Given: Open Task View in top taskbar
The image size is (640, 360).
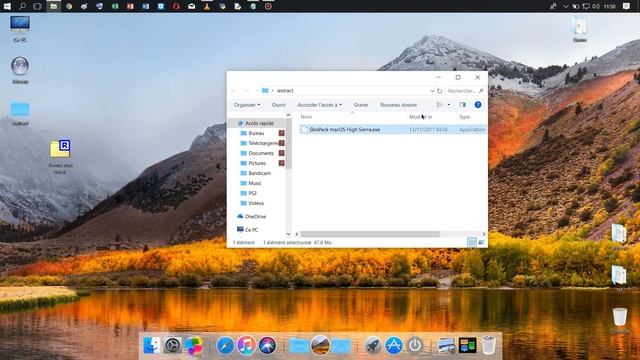Looking at the screenshot, I should [x=37, y=6].
